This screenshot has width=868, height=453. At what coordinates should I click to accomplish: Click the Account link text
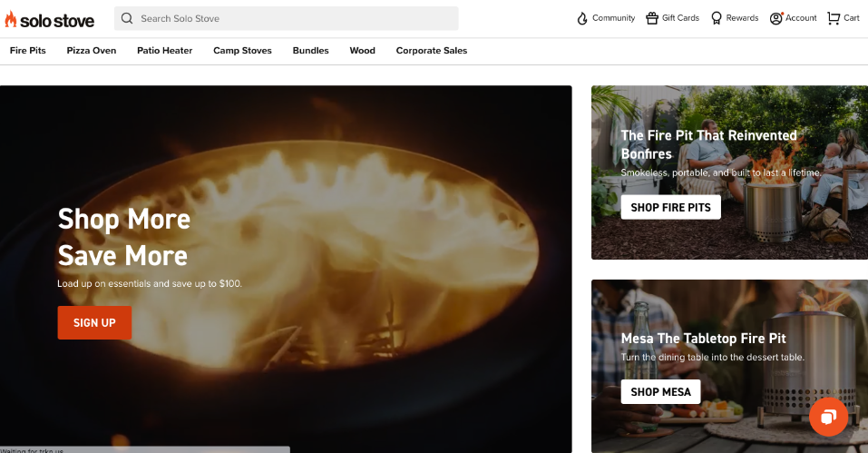[x=801, y=18]
